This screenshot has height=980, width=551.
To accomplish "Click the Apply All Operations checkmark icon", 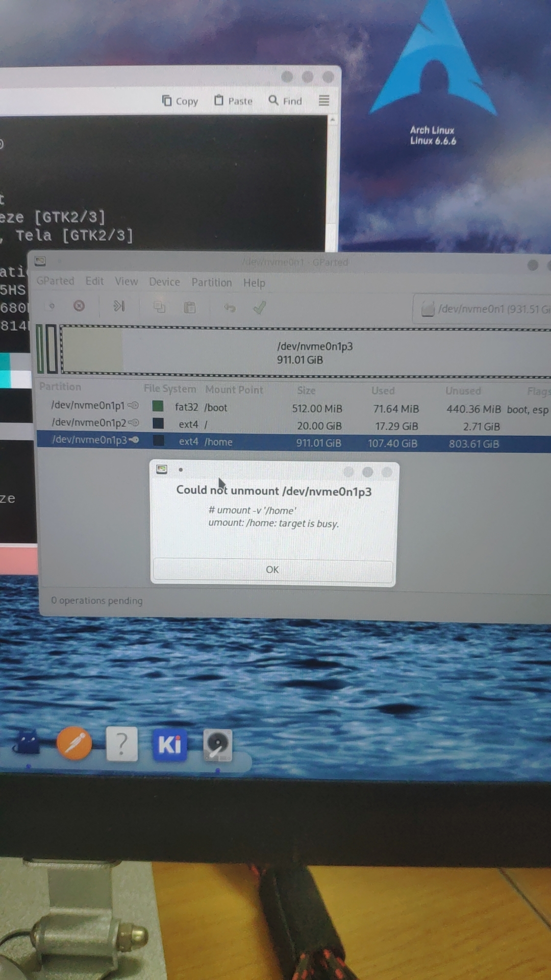I will coord(259,307).
